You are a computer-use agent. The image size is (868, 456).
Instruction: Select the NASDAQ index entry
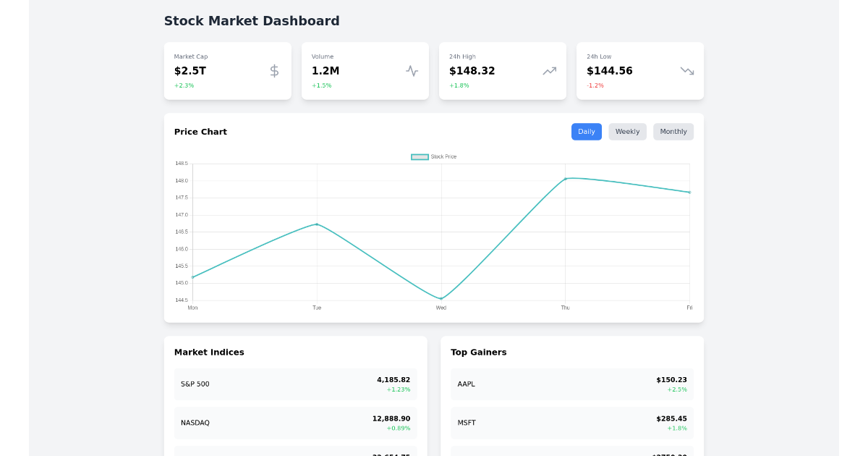(295, 423)
